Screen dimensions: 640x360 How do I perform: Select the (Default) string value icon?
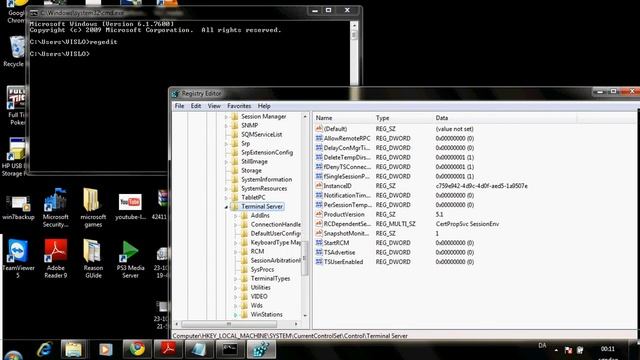coord(319,129)
